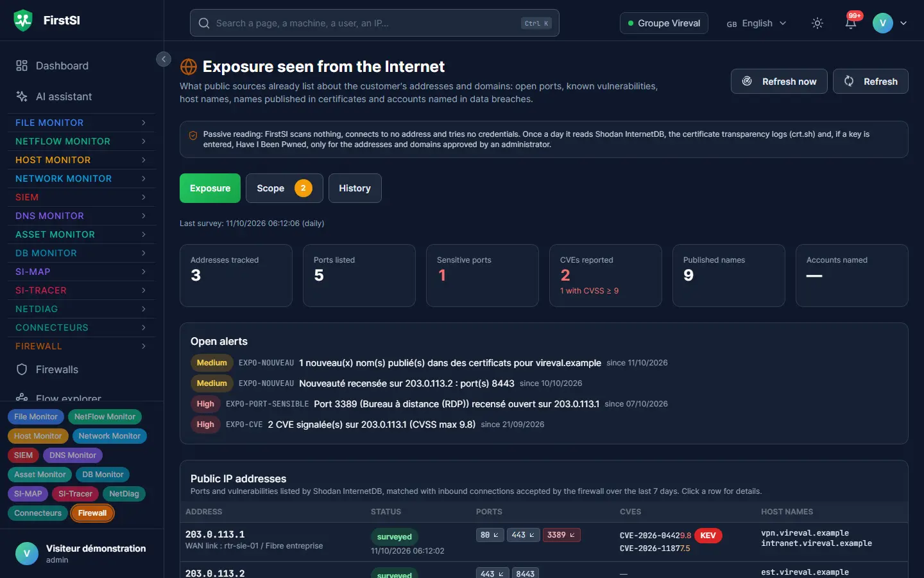The width and height of the screenshot is (924, 578).
Task: Select the highlighted Firewall chip
Action: 92,513
